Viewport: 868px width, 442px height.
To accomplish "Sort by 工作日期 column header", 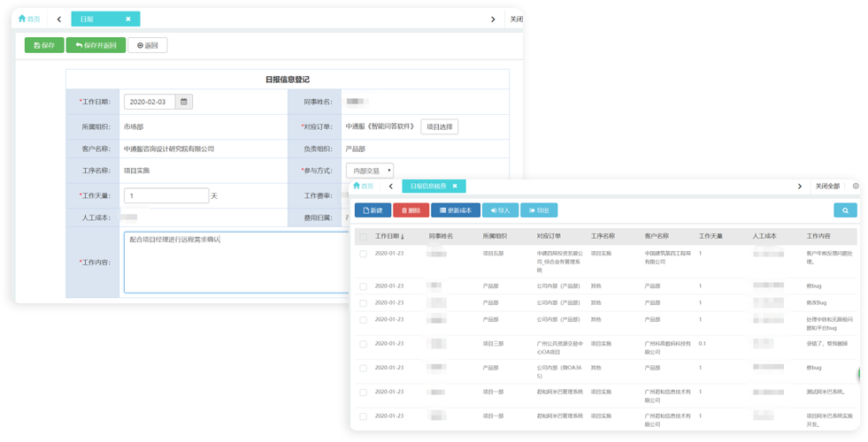I will point(389,237).
